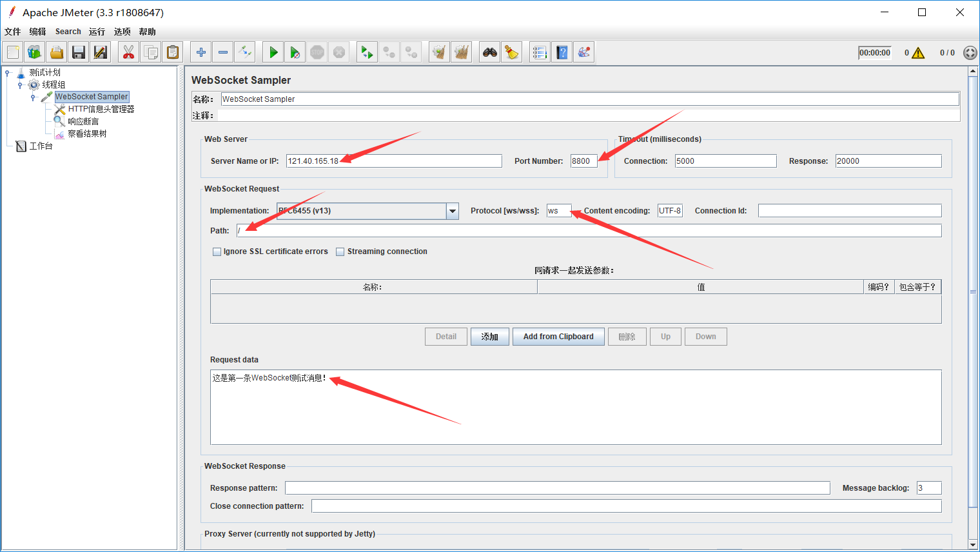
Task: Select the 响应断言 tree item
Action: [84, 122]
